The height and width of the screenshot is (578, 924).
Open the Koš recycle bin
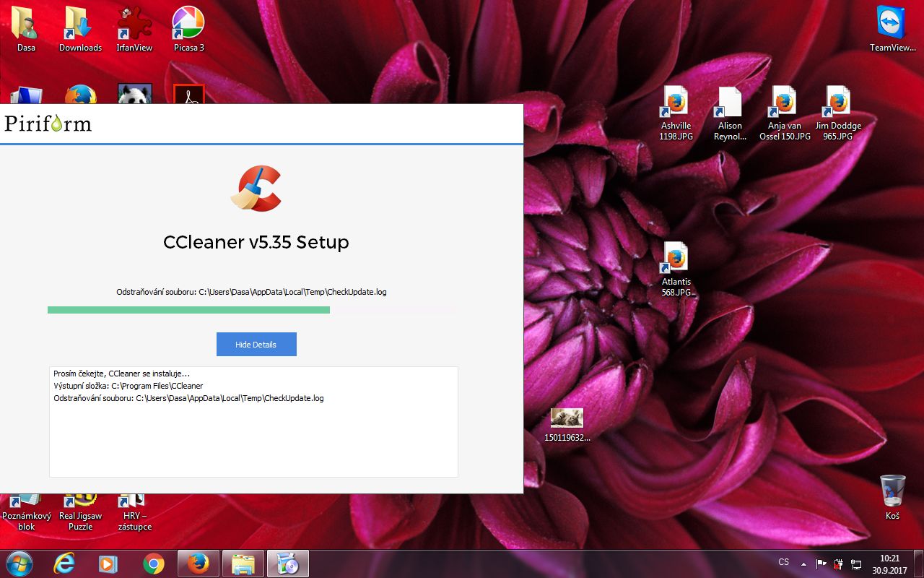coord(892,497)
